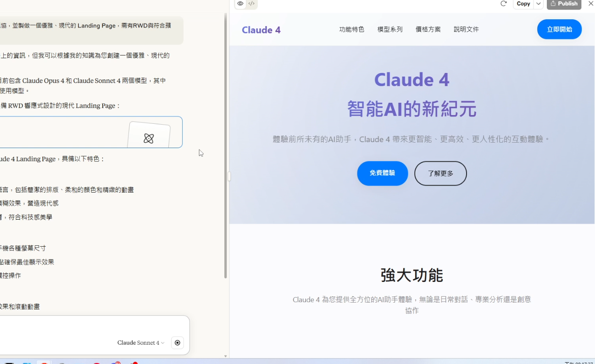This screenshot has width=595, height=364.
Task: Click the 強大功能 section heading
Action: click(x=411, y=276)
